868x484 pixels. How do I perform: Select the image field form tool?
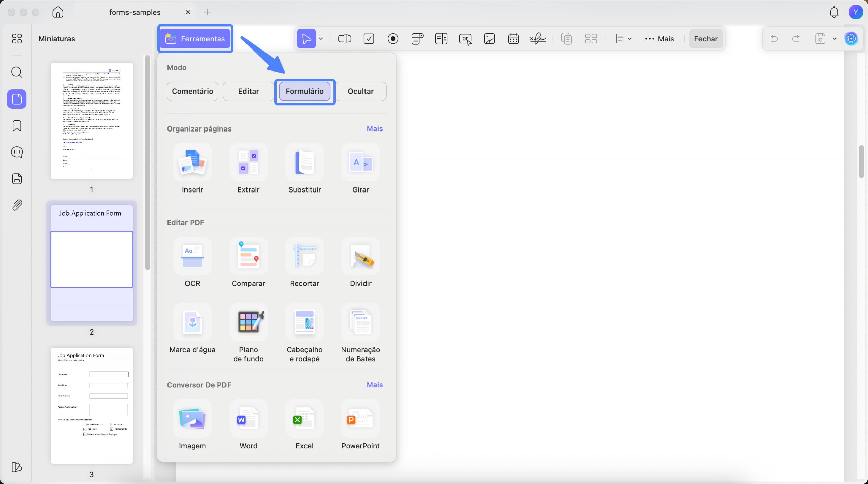point(489,39)
